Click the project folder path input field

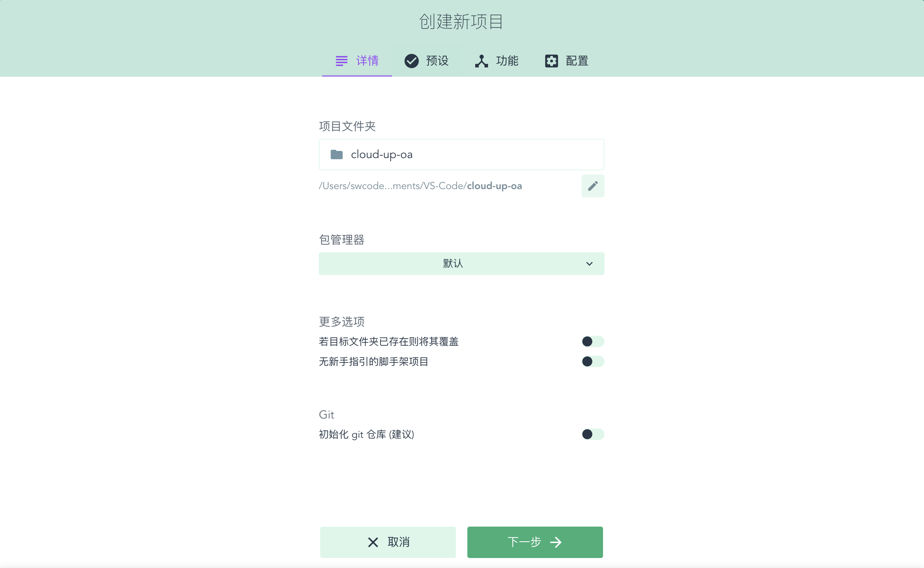[462, 154]
